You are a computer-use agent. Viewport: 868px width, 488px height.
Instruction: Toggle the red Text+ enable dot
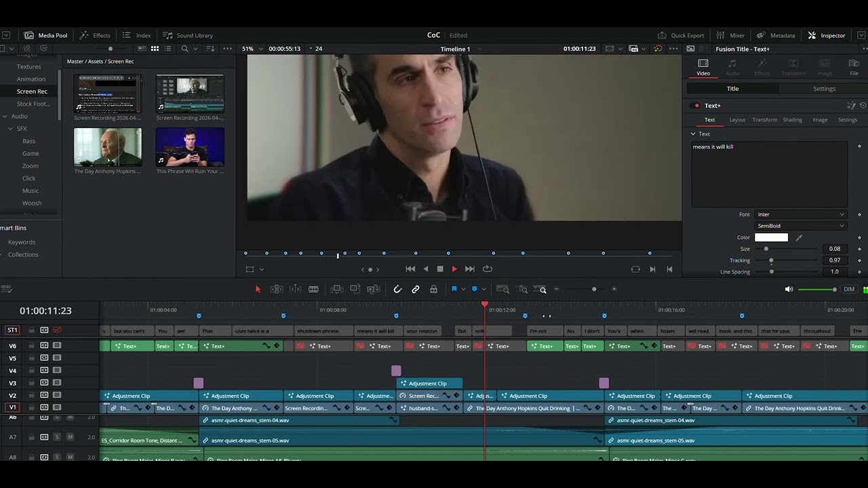click(x=696, y=106)
